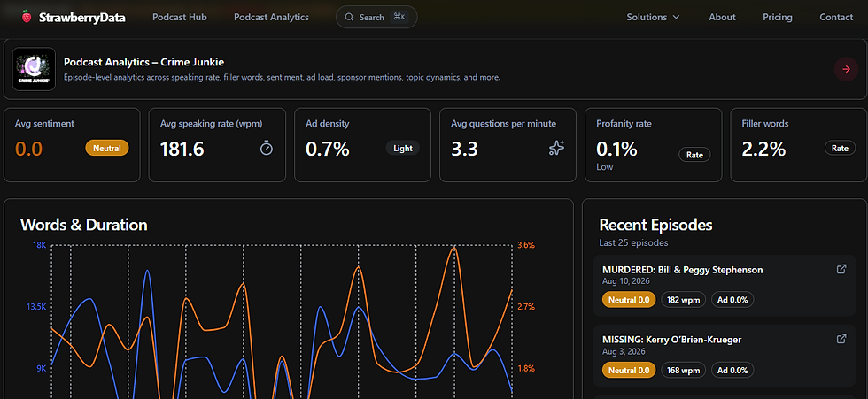This screenshot has width=868, height=399.
Task: Click the StrawberryData strawberry logo icon
Action: tap(26, 17)
